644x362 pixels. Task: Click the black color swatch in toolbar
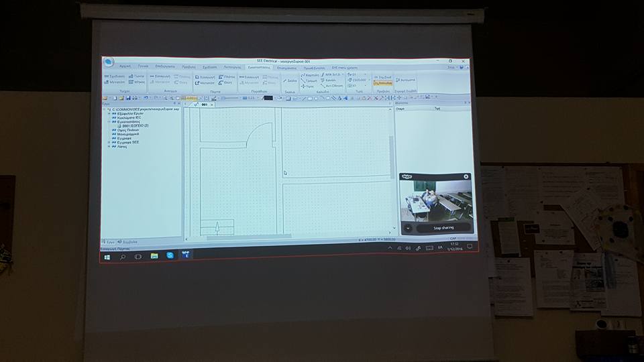[x=268, y=98]
